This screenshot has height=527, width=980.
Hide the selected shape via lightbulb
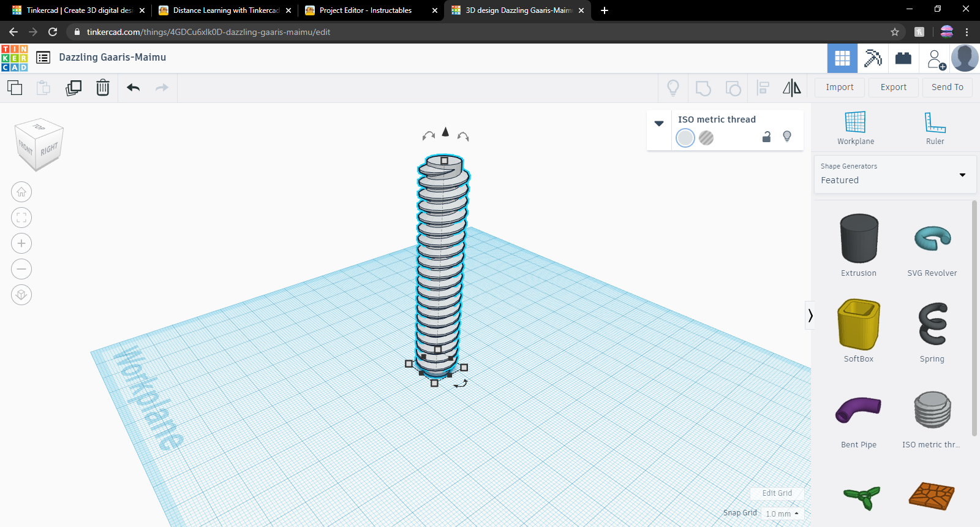[787, 137]
